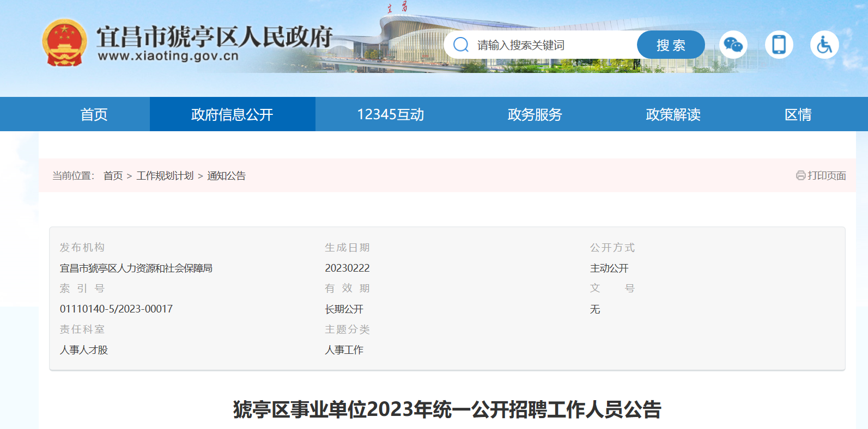Open 工作规划计划 breadcrumb link
Image resolution: width=868 pixels, height=429 pixels.
click(165, 176)
